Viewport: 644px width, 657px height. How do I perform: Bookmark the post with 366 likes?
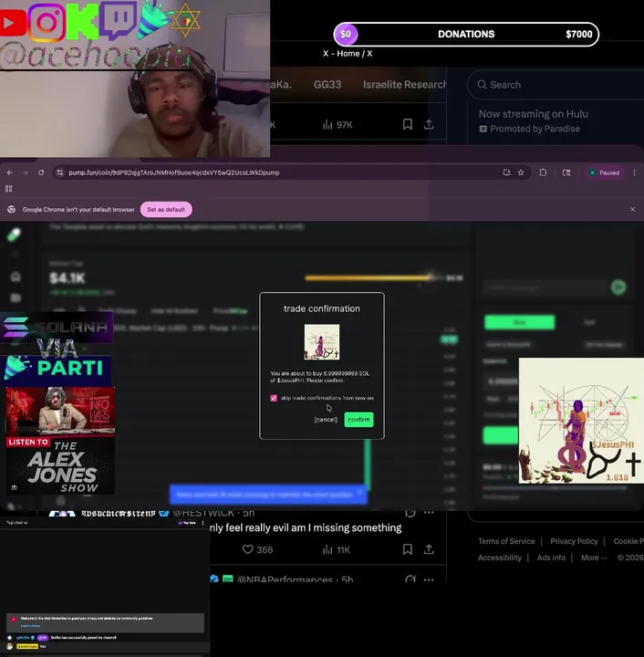point(408,549)
